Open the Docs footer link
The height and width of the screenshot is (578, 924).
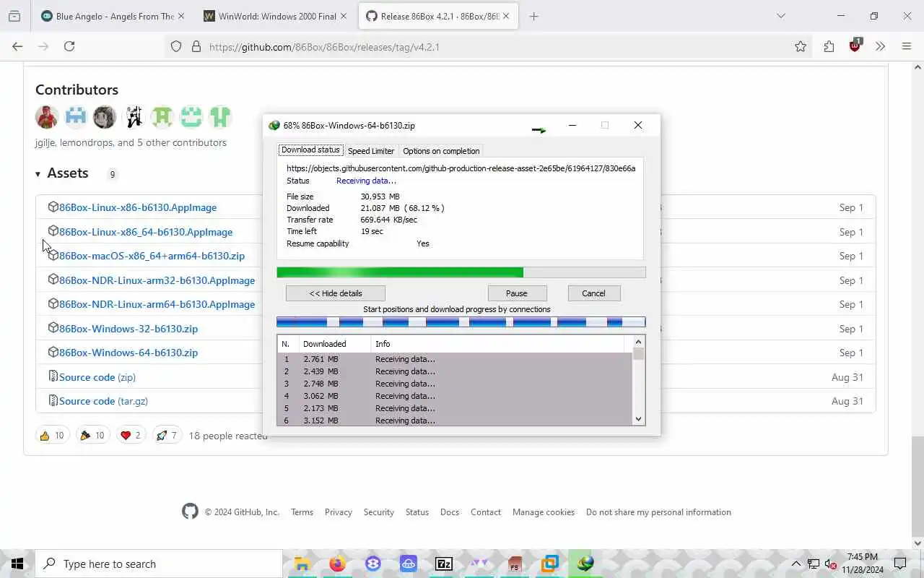(450, 512)
